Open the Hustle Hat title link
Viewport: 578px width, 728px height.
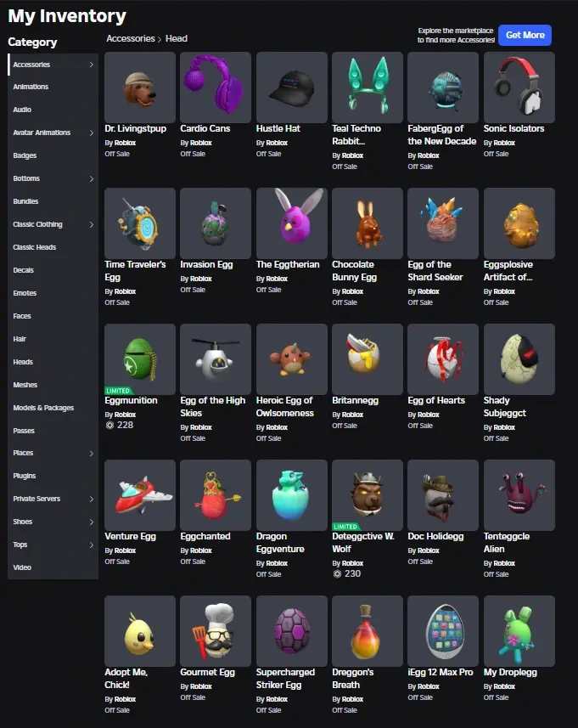(x=278, y=128)
